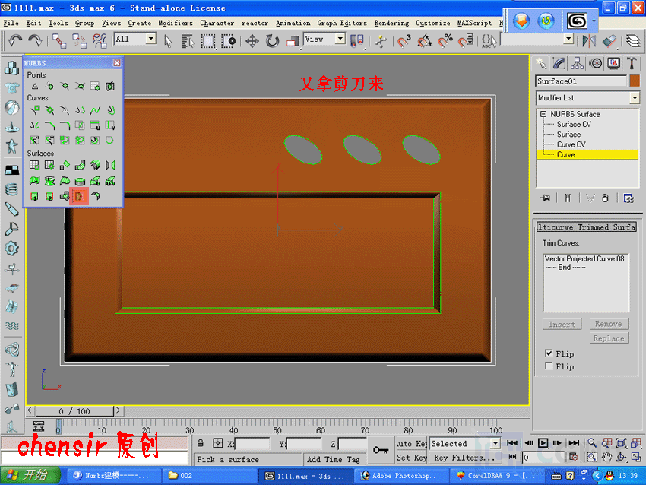This screenshot has width=646, height=485.
Task: Open the File menu
Action: 11,23
